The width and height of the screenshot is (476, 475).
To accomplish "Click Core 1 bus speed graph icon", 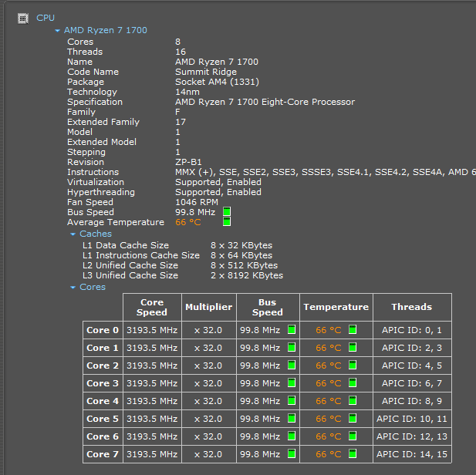I will 292,347.
